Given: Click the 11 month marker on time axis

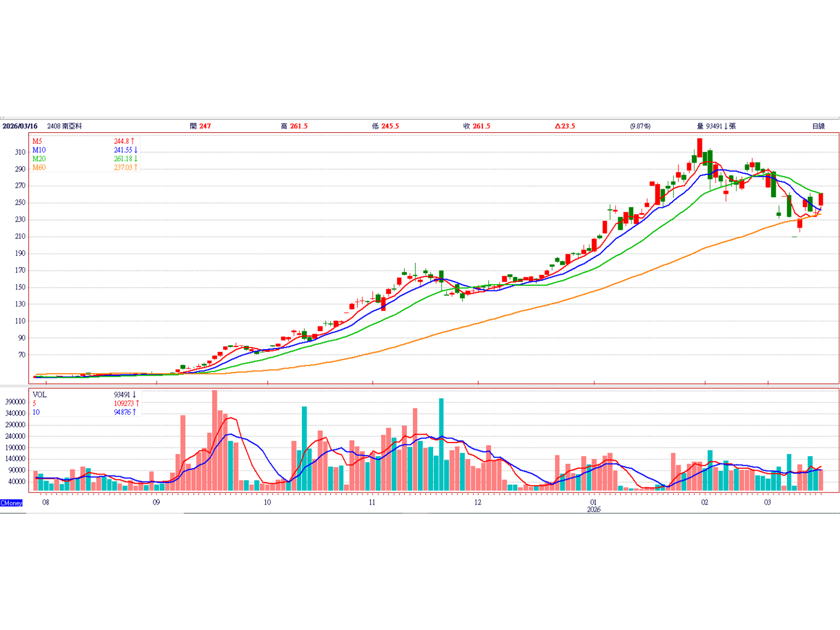Looking at the screenshot, I should [372, 502].
